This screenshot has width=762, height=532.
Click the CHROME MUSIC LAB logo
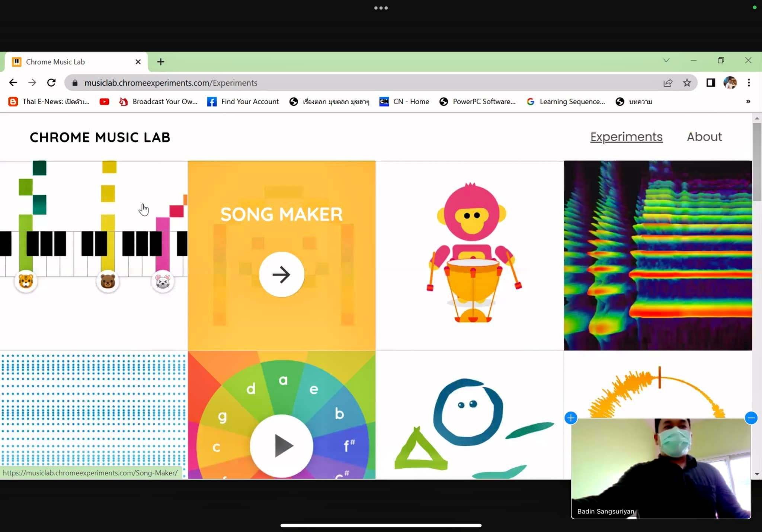click(100, 137)
